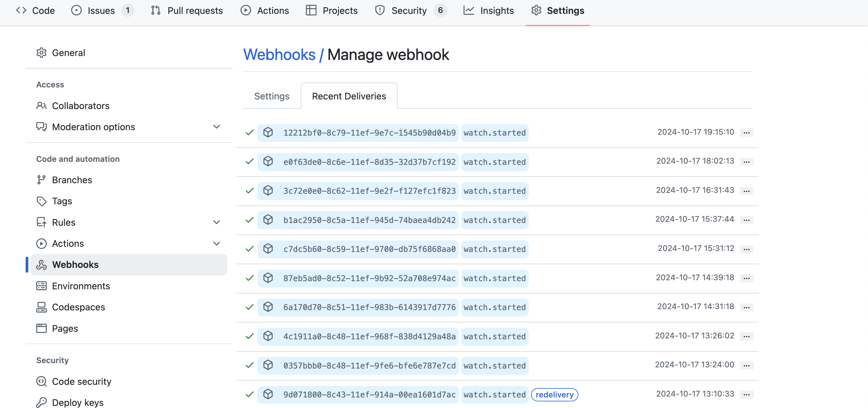Expand Moderation options chevron
This screenshot has height=408, width=868.
pyautogui.click(x=217, y=127)
